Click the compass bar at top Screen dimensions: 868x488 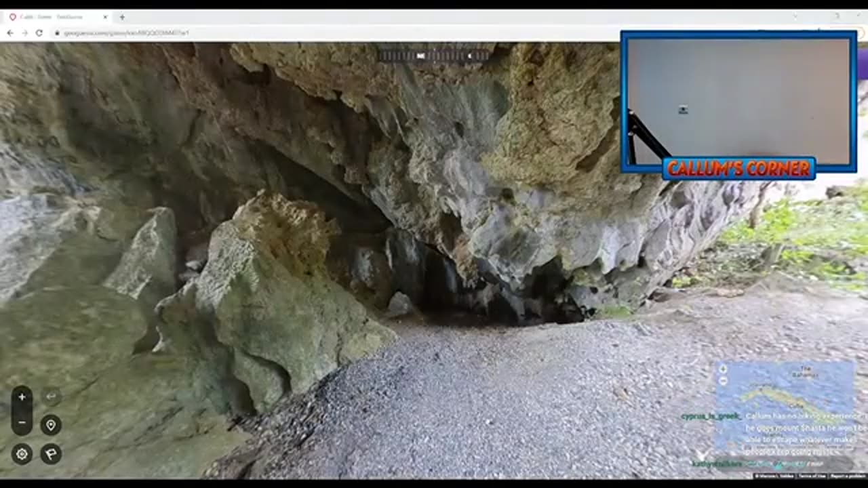[433, 56]
